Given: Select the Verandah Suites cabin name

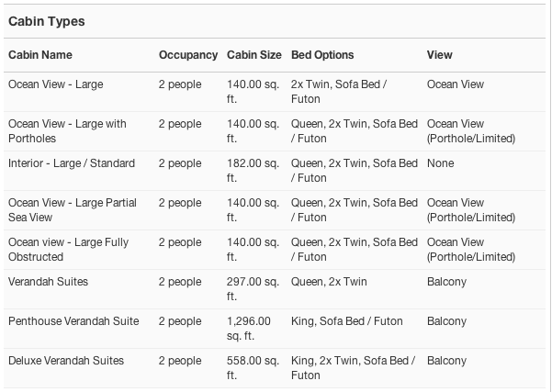Looking at the screenshot, I should pos(48,282).
